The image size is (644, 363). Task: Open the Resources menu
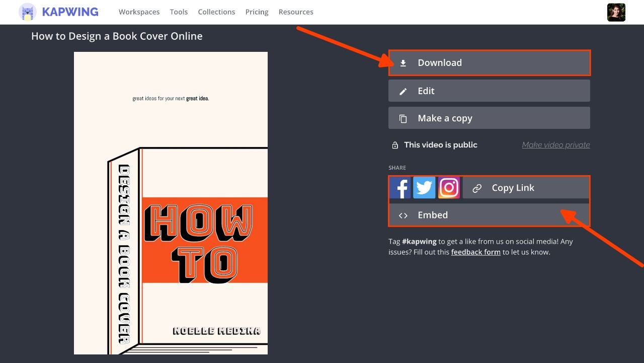pyautogui.click(x=296, y=12)
